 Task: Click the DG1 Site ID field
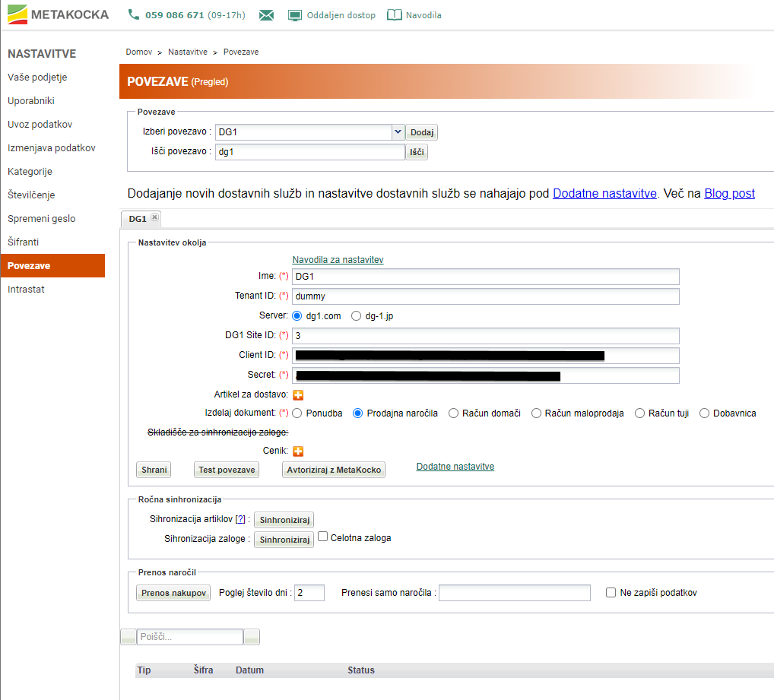[486, 336]
